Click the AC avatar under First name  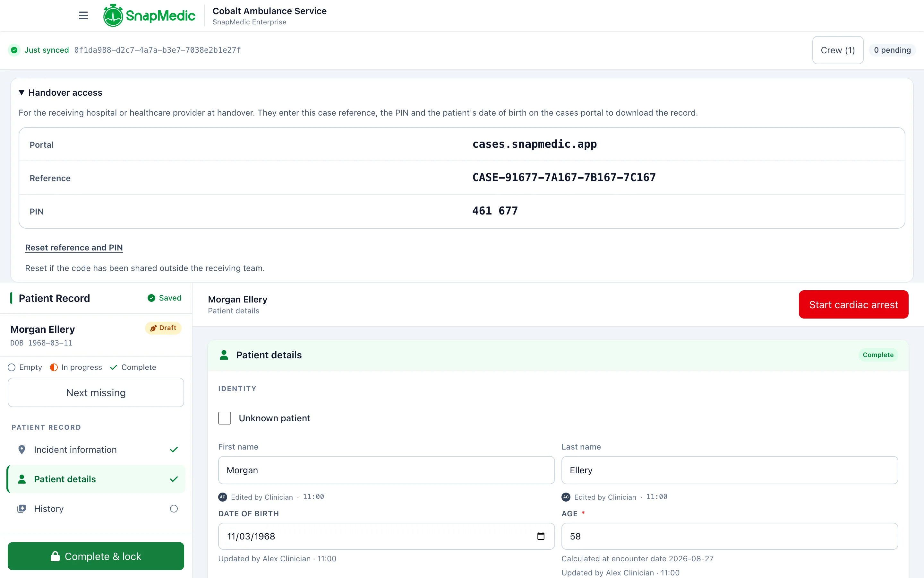pos(223,497)
